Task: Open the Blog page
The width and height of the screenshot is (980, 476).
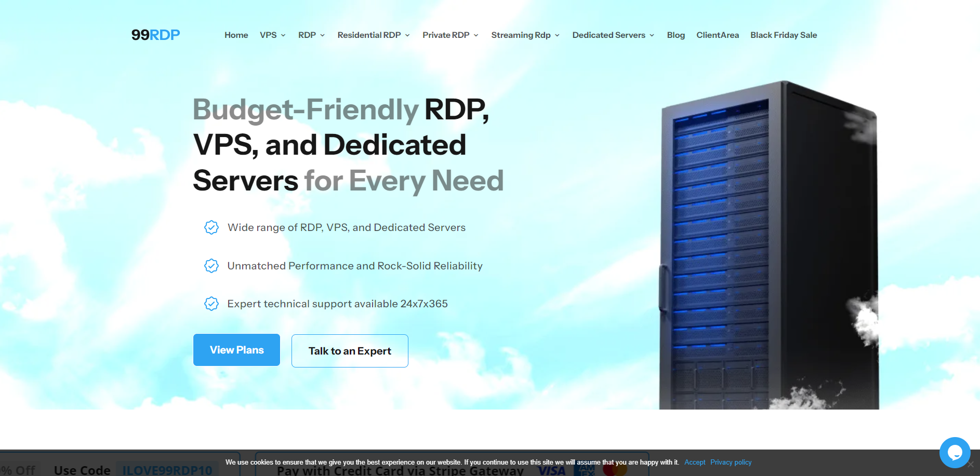Action: [x=676, y=35]
